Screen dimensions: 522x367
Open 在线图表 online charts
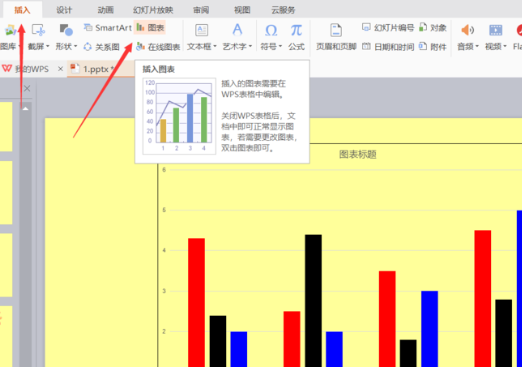(x=158, y=47)
